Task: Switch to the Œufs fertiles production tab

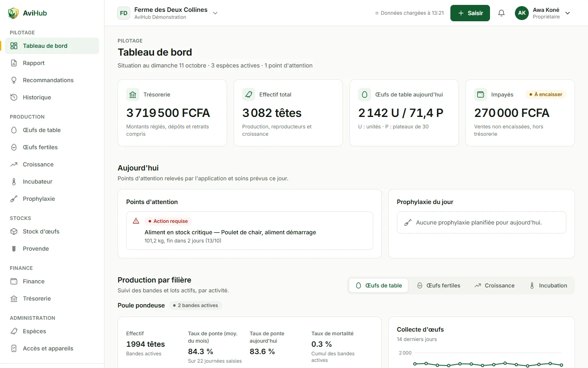Action: [439, 285]
